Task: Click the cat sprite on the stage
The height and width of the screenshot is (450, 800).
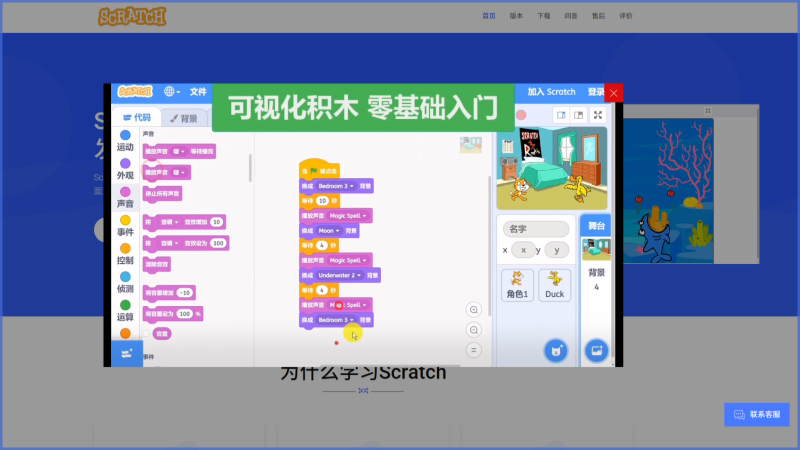Action: coord(520,189)
